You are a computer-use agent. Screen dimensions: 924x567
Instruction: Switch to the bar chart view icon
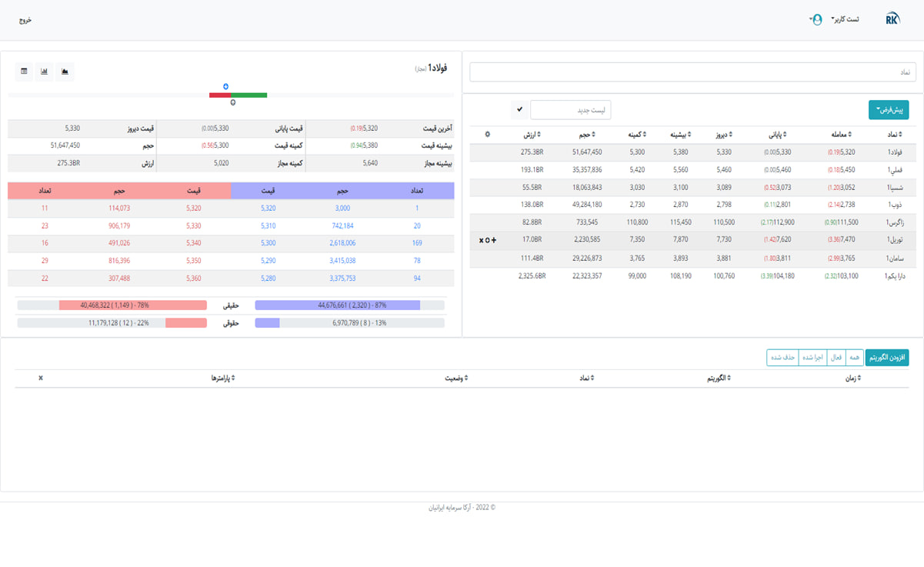tap(45, 72)
